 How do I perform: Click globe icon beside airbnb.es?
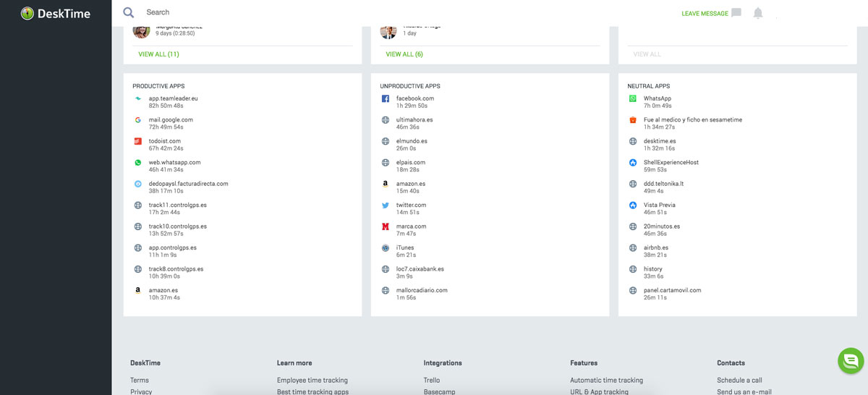[x=633, y=248]
